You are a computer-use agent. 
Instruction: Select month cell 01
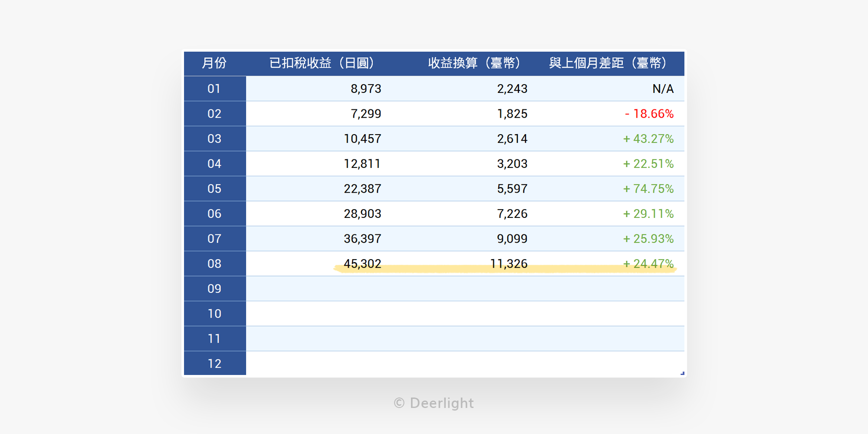pyautogui.click(x=215, y=89)
